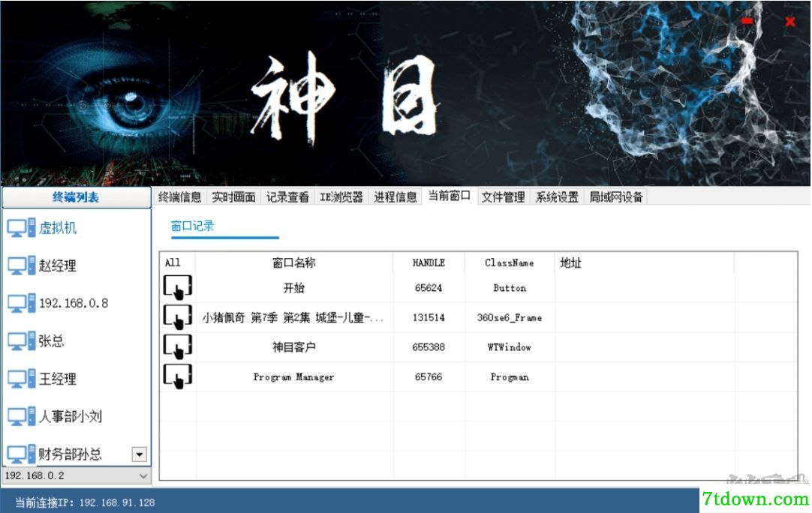Click the computer icon beside 赵经理
812x513 pixels.
pyautogui.click(x=21, y=266)
